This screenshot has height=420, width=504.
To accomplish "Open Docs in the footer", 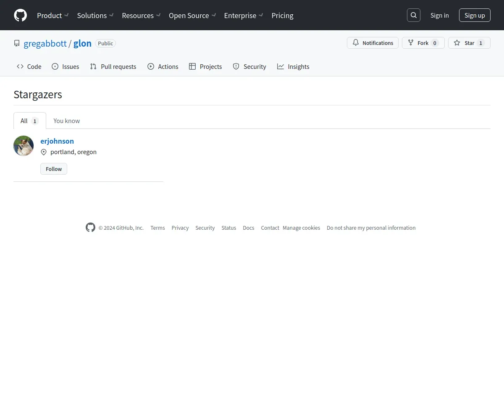I will [x=249, y=228].
